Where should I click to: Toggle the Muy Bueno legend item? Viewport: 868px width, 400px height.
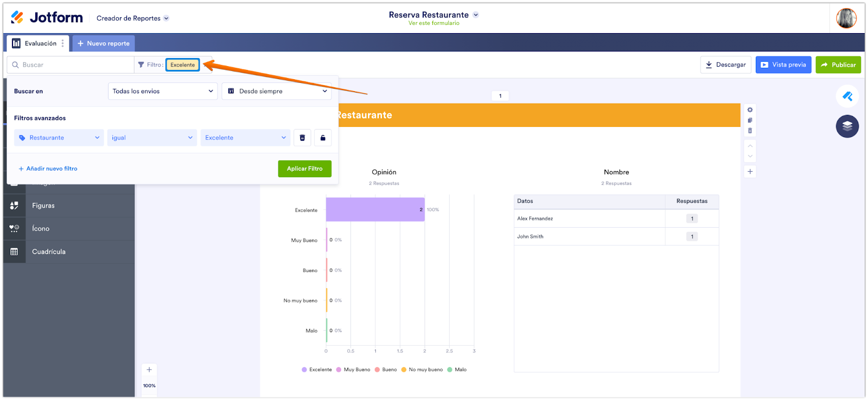click(x=353, y=370)
